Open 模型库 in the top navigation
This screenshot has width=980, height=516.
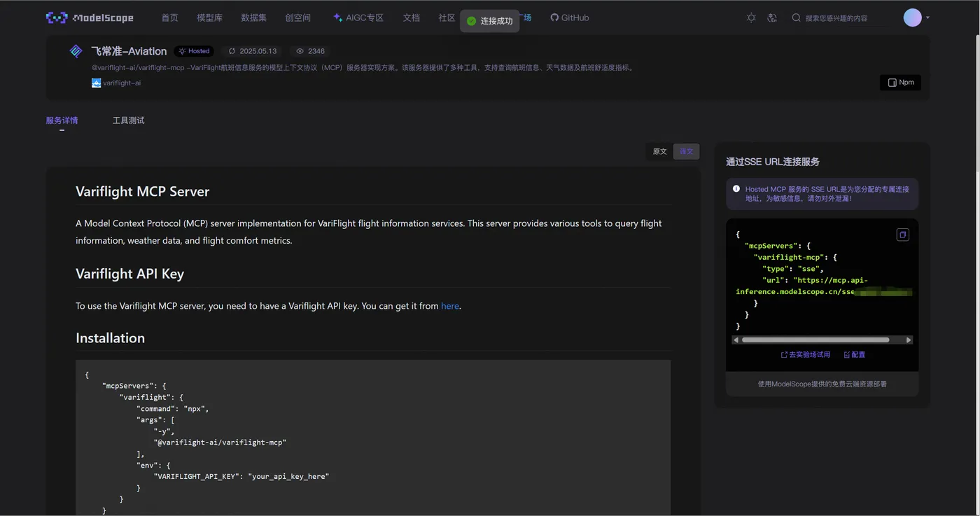[209, 18]
